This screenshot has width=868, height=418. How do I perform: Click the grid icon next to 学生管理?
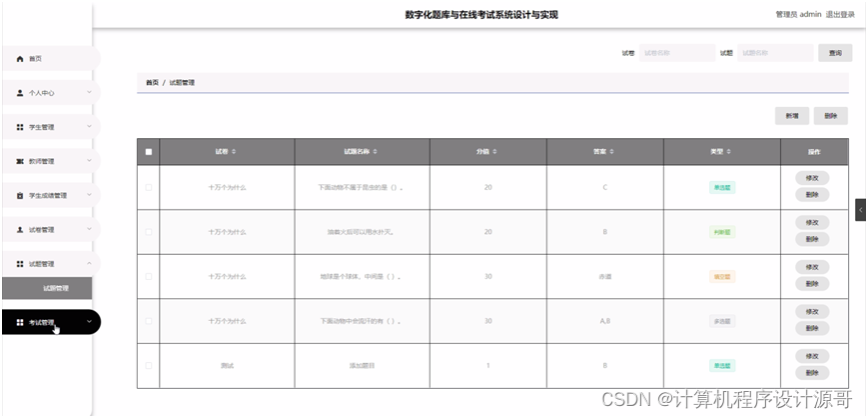[21, 127]
